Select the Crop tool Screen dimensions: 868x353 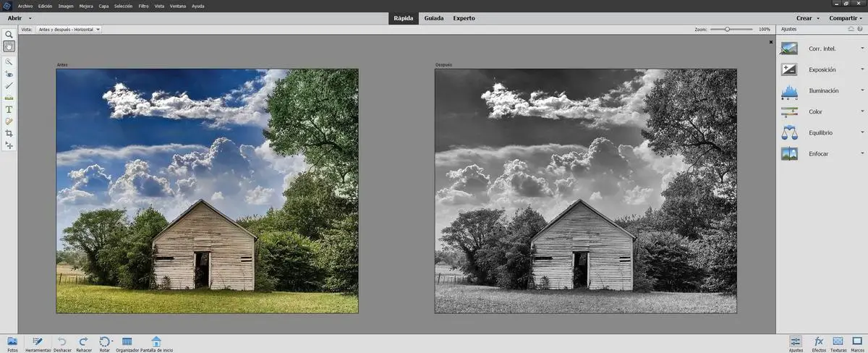9,134
